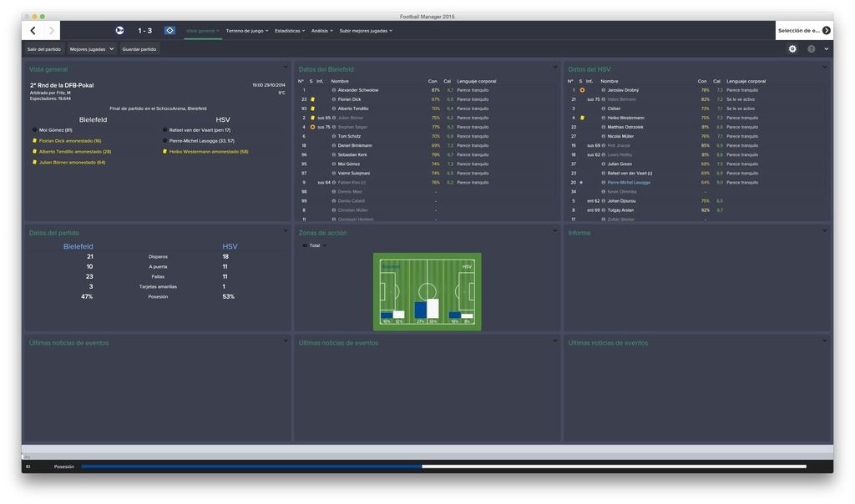Screen dimensions: 855x504
Task: Open info icon for Sebastian Kerk
Action: (x=334, y=154)
